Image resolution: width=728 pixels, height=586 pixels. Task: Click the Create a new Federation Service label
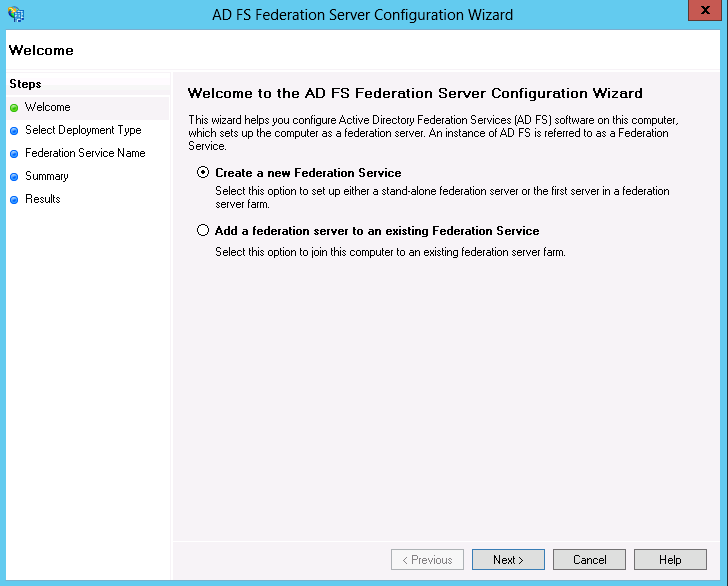pos(308,173)
